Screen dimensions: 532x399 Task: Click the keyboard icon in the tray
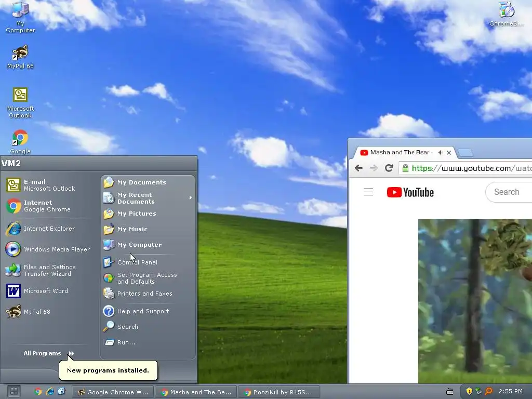coord(450,392)
